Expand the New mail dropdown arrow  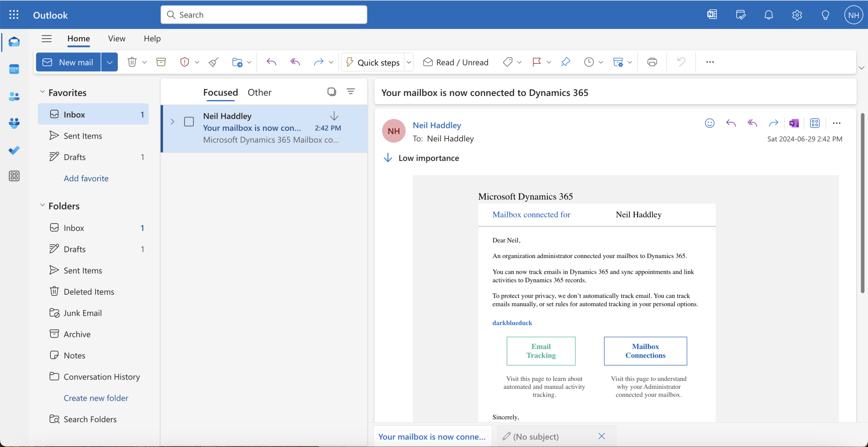pyautogui.click(x=109, y=62)
